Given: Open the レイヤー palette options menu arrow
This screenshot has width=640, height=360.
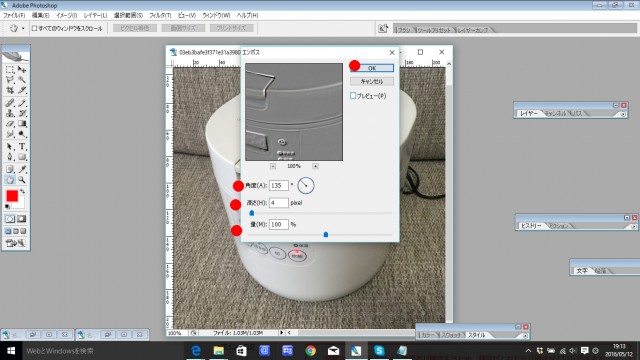Looking at the screenshot, I should pos(622,114).
